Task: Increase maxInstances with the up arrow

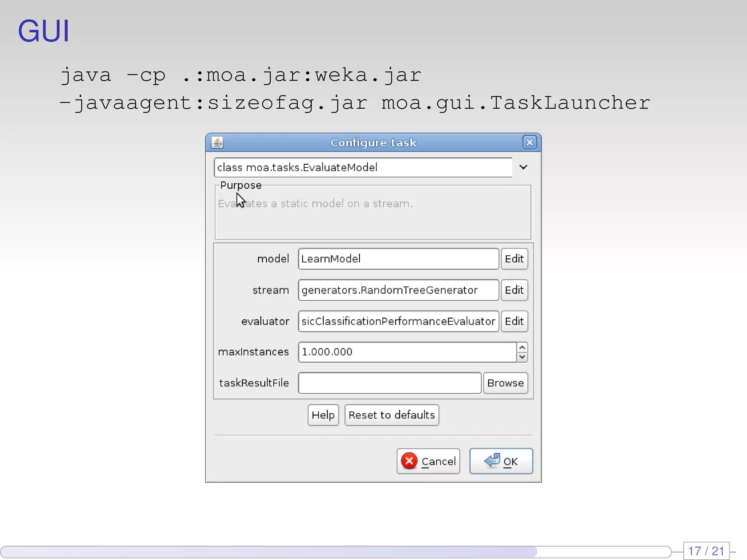Action: (522, 347)
